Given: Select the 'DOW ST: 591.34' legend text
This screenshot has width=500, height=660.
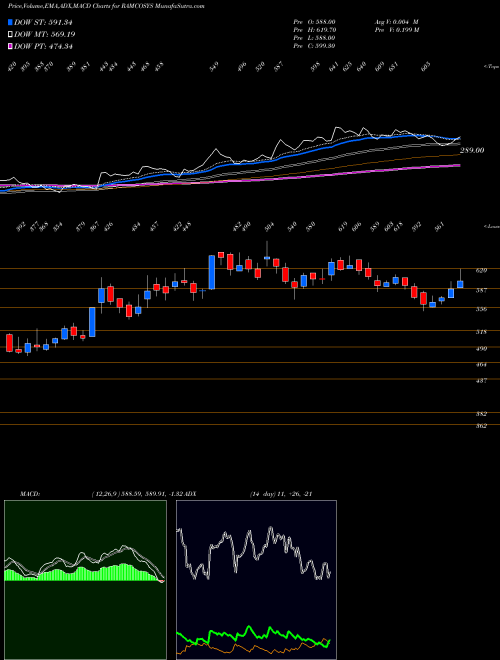Looking at the screenshot, I should tap(44, 23).
